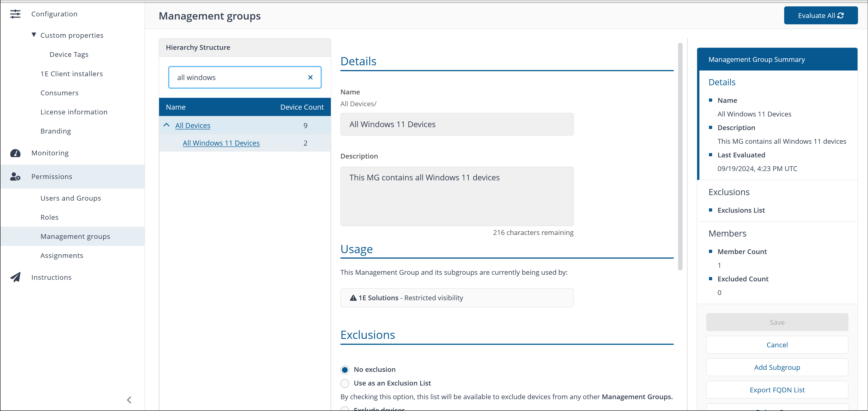Image resolution: width=868 pixels, height=411 pixels.
Task: Click the Monitoring gauge icon
Action: [x=15, y=153]
